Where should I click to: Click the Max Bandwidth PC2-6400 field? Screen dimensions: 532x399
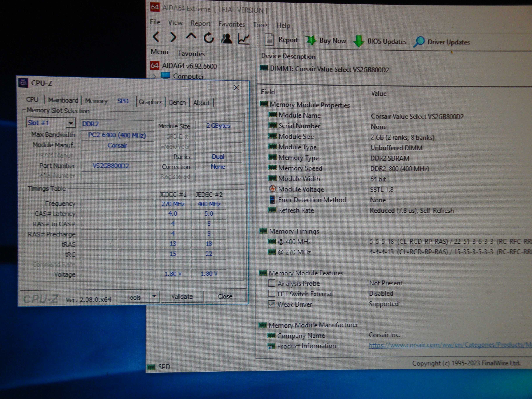tap(117, 135)
